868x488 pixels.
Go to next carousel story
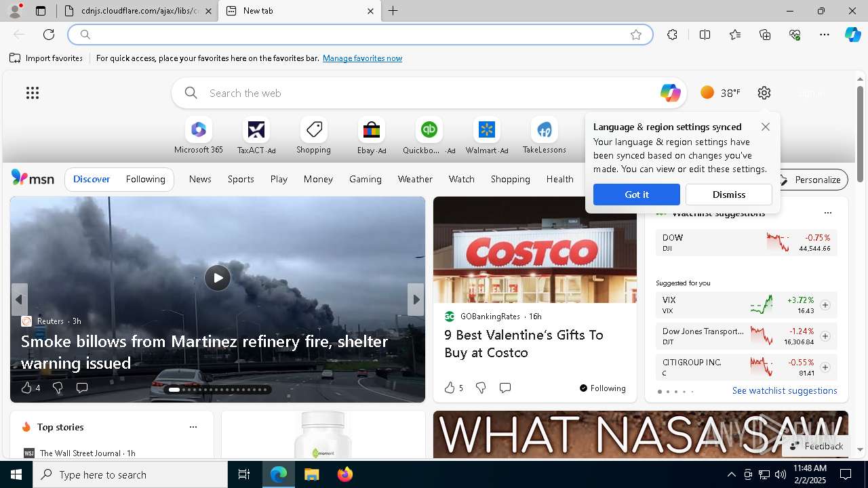(416, 300)
